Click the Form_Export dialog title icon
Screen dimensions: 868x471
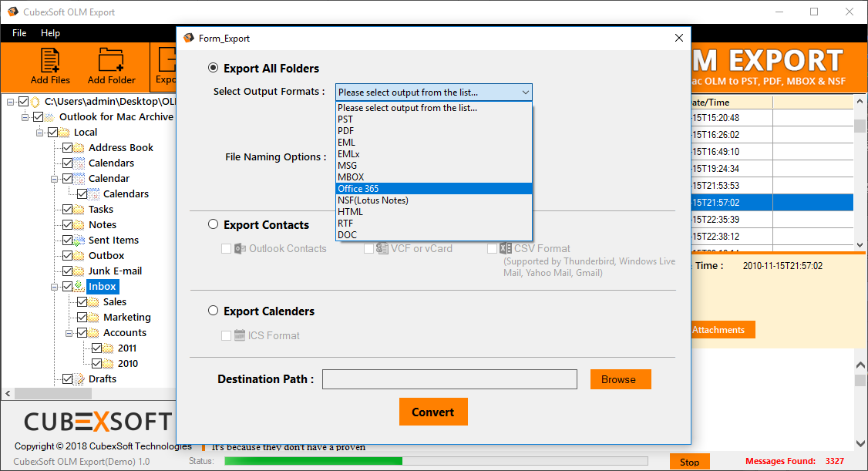click(189, 38)
